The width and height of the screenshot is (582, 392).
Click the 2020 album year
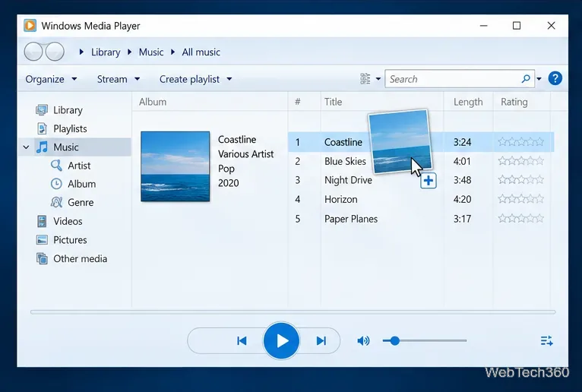coord(228,183)
